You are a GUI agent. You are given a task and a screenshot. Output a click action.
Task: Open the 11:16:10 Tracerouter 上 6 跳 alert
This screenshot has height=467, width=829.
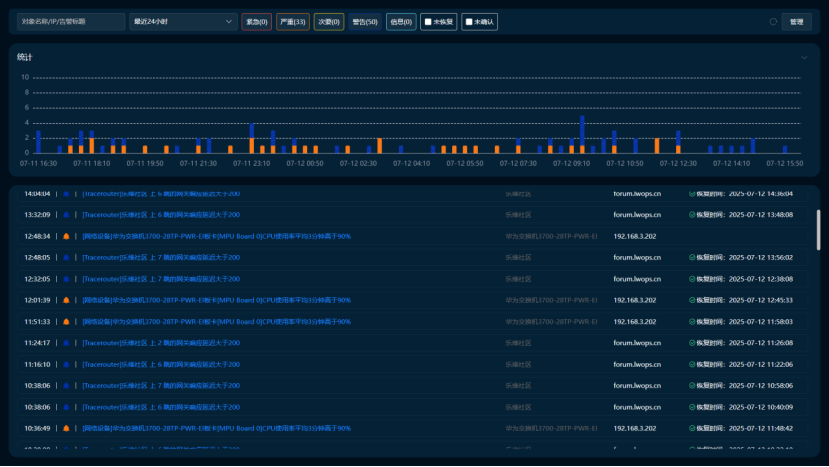161,364
